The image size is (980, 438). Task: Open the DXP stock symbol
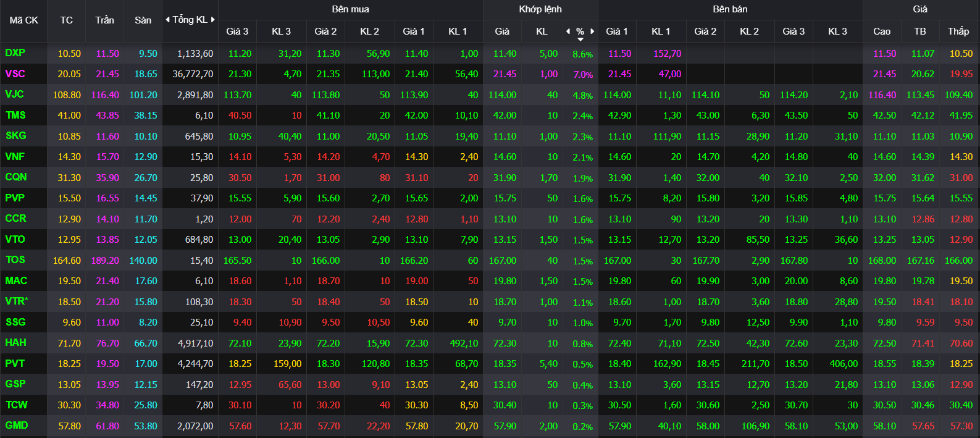(15, 53)
